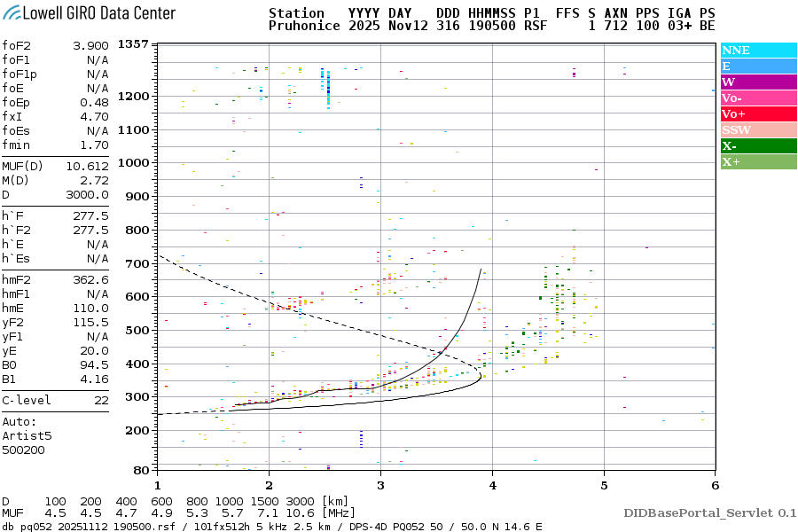Select the C-level value 22
Screen dimensions: 798x532
101,400
